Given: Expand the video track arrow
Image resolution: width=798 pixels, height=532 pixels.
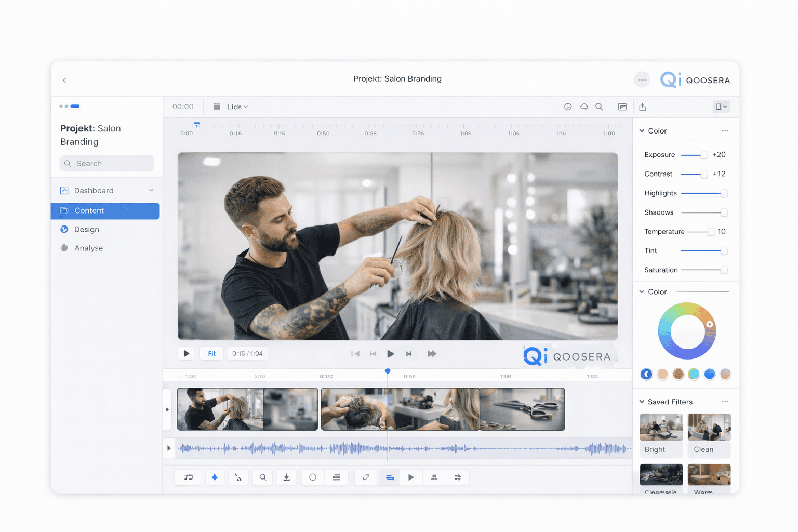Looking at the screenshot, I should click(167, 409).
